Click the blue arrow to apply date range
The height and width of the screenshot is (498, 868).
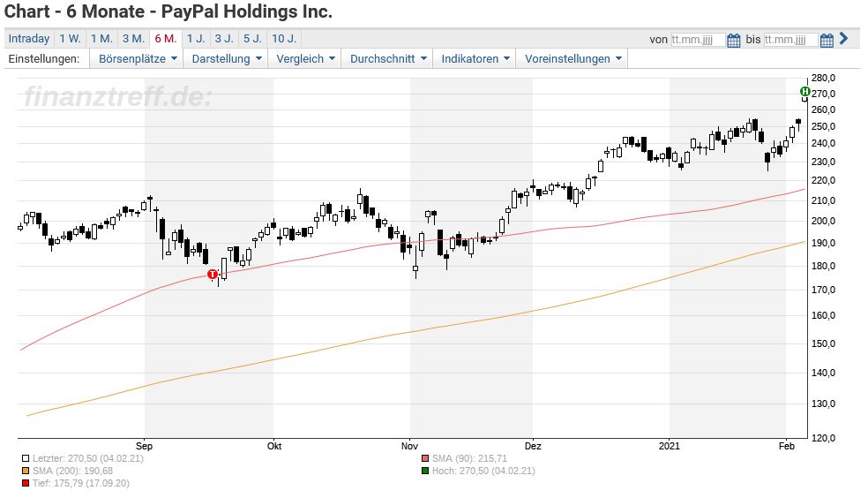[843, 38]
